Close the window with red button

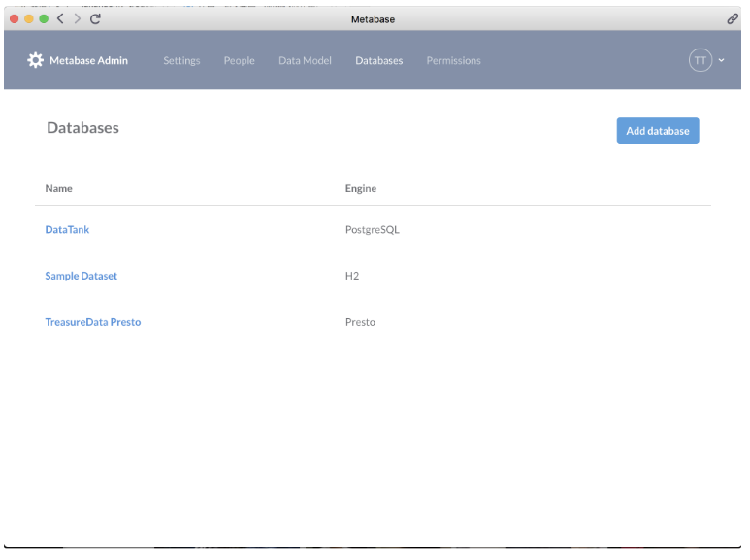[15, 18]
